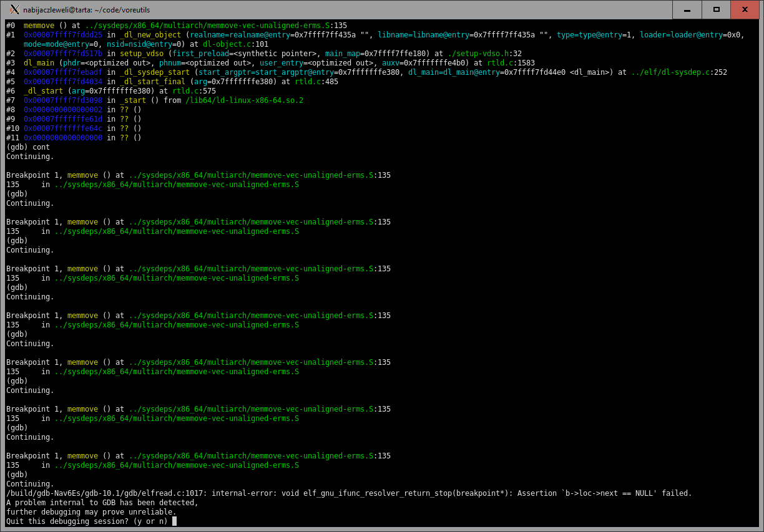
Task: Minimize the terminal window
Action: [x=687, y=9]
